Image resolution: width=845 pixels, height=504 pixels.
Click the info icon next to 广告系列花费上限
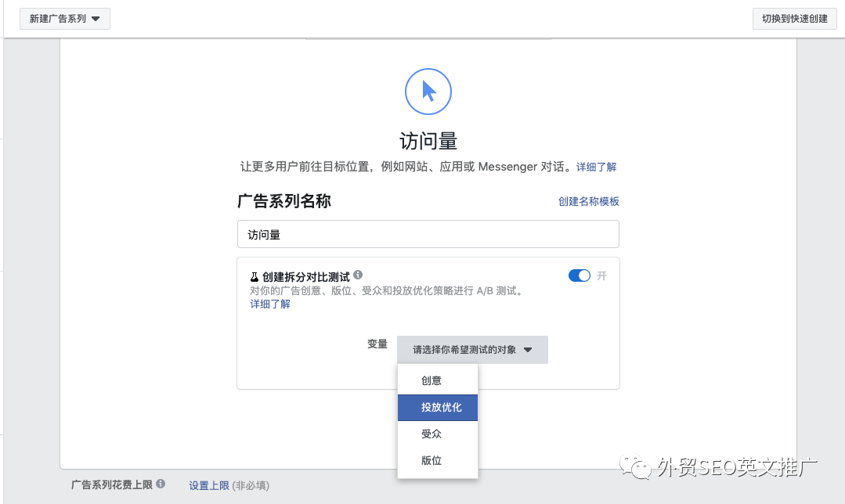coord(161,484)
